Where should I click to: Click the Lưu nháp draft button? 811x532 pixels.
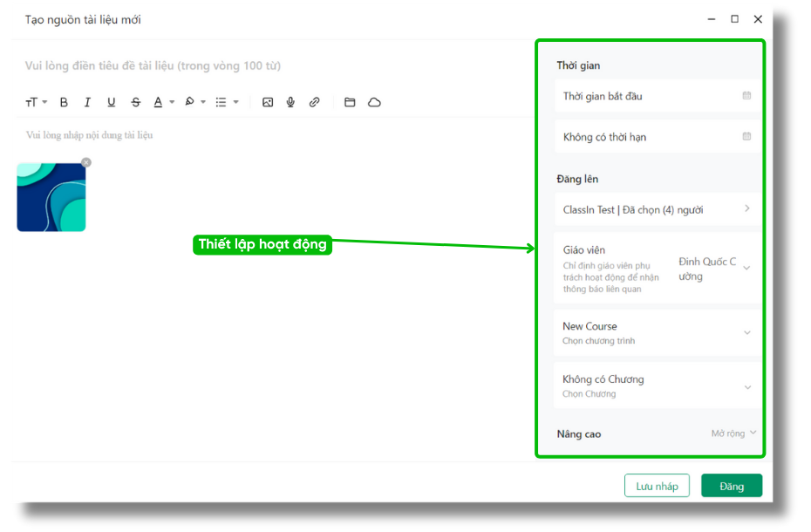[x=657, y=486]
